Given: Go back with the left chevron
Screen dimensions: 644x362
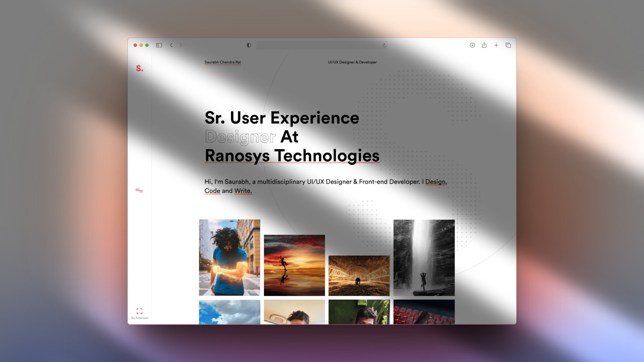Looking at the screenshot, I should pos(171,45).
